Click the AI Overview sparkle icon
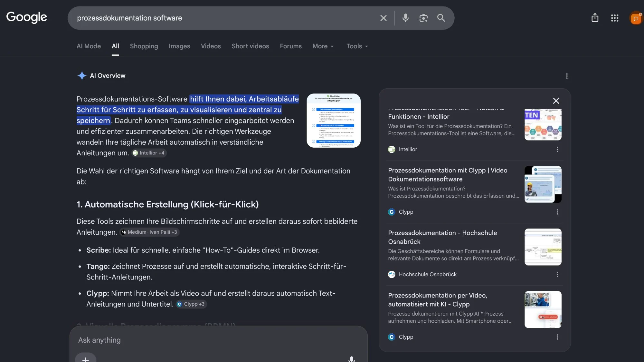The width and height of the screenshot is (644, 362). point(82,76)
